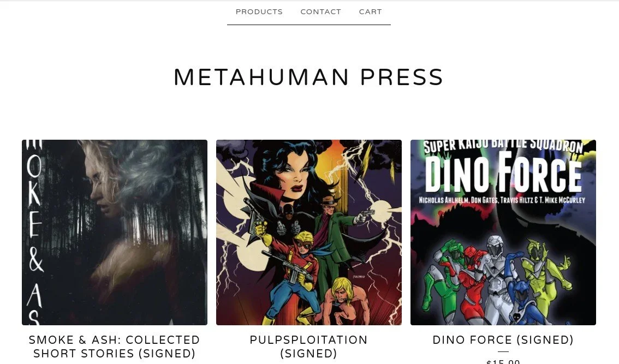Click the Pulpsploitation (Signed) product title

click(309, 347)
